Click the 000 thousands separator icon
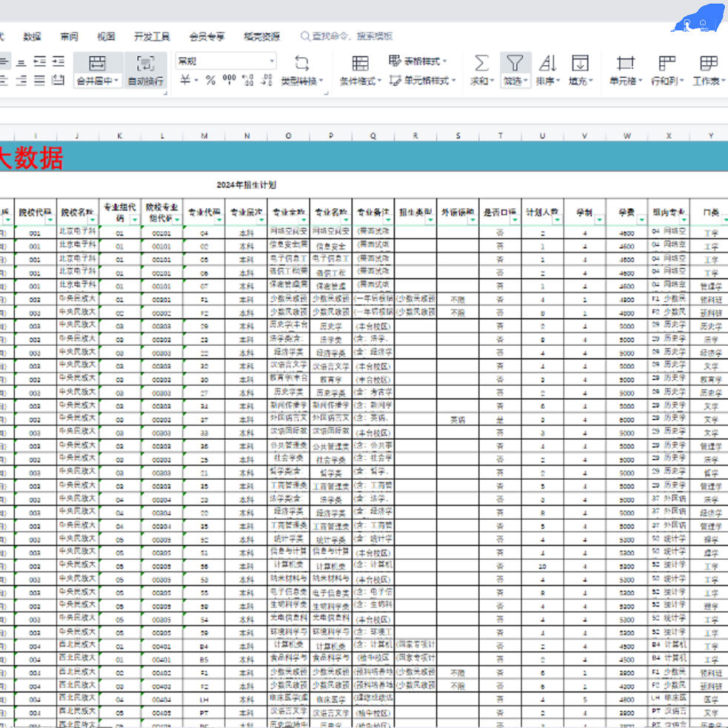 click(x=230, y=80)
